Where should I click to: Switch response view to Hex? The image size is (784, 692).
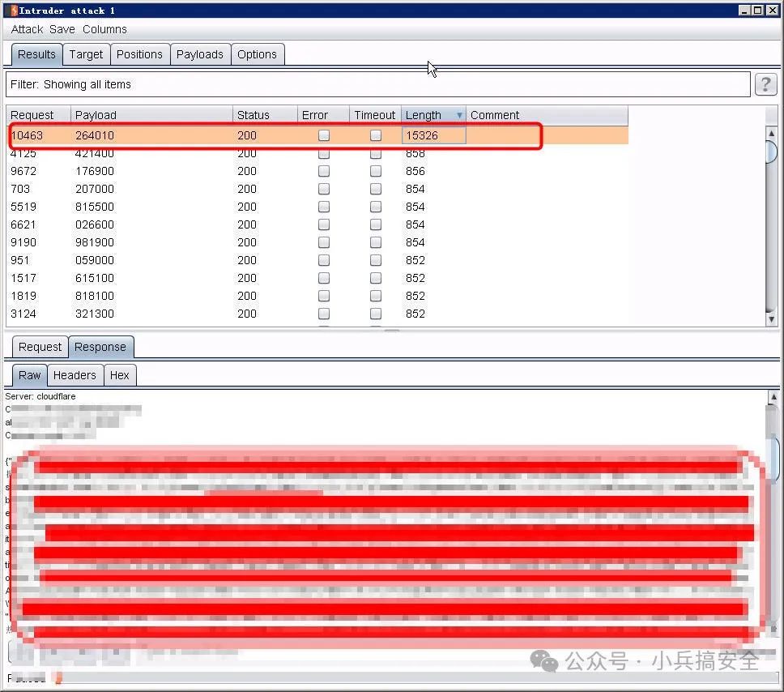pyautogui.click(x=119, y=375)
